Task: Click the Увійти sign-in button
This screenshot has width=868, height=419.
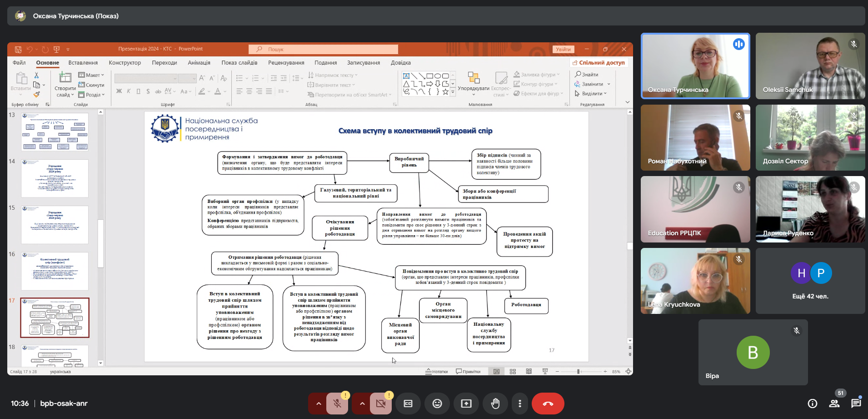Action: pyautogui.click(x=564, y=49)
